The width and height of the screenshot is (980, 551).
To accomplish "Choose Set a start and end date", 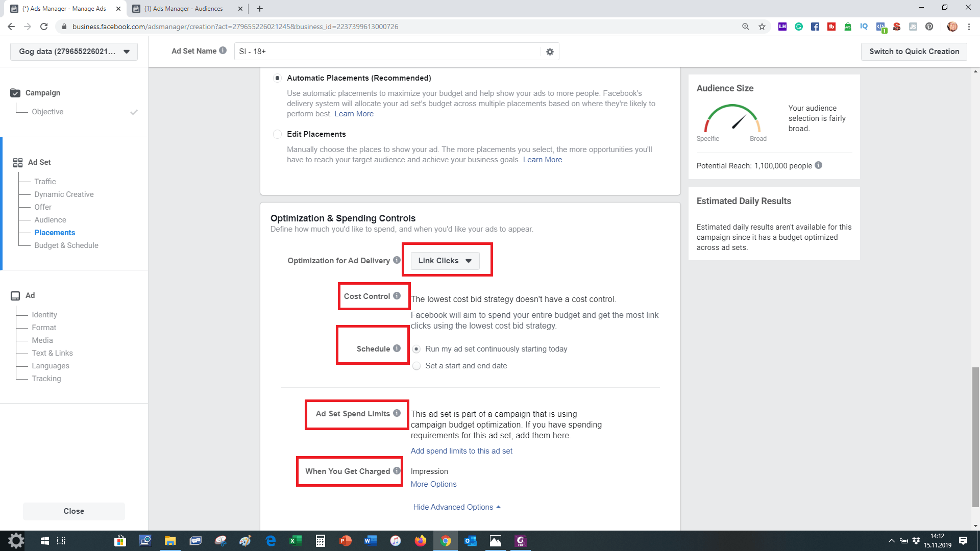I will pyautogui.click(x=416, y=366).
